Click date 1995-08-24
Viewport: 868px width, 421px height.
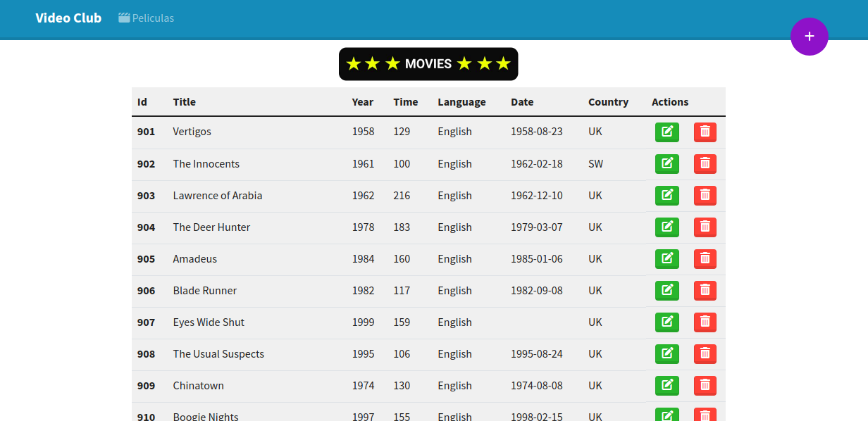[x=537, y=354]
